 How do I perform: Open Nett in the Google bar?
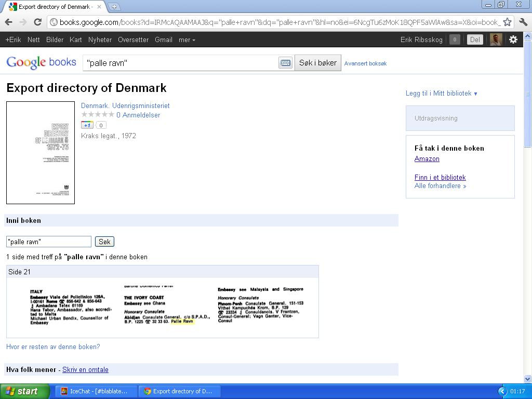tap(34, 39)
